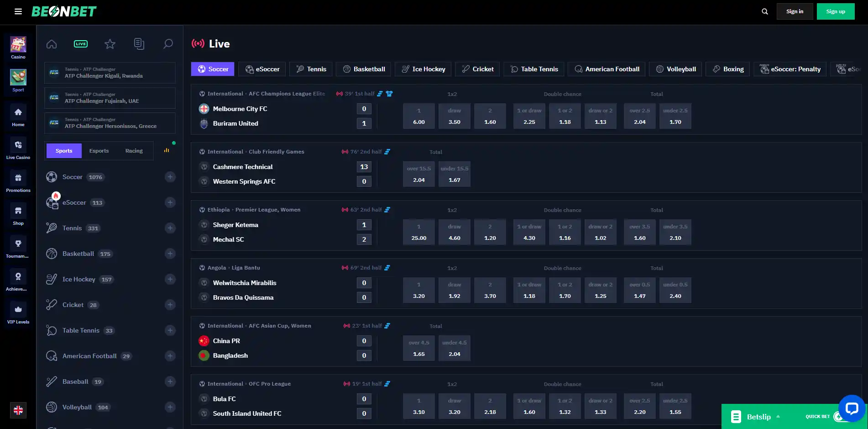
Task: Switch to the Esports tab
Action: (x=99, y=151)
